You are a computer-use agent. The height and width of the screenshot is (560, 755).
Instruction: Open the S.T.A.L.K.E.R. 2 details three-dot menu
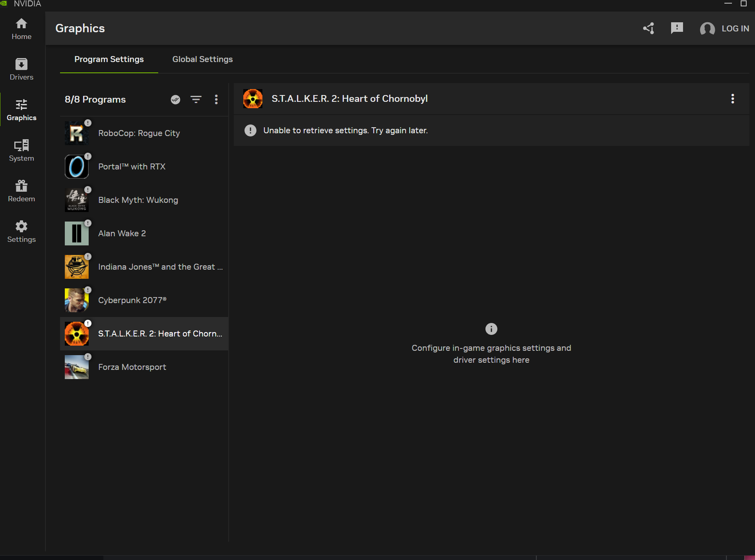click(x=733, y=99)
